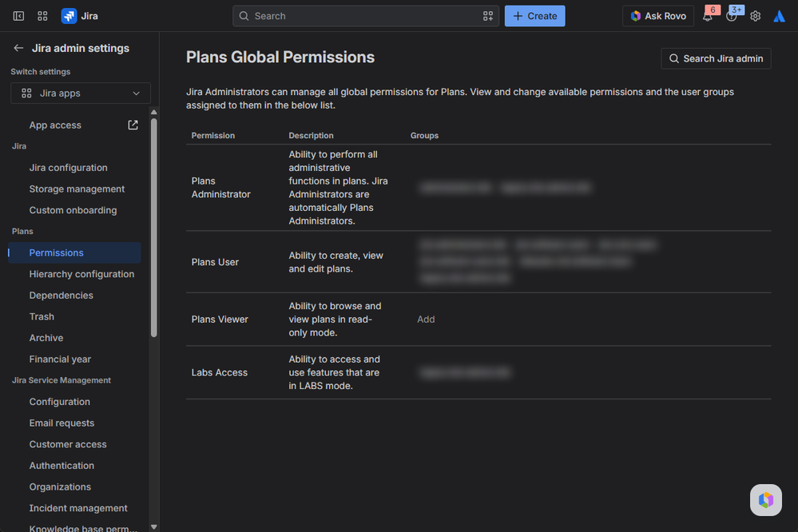Open Organizations settings
798x532 pixels.
click(60, 486)
